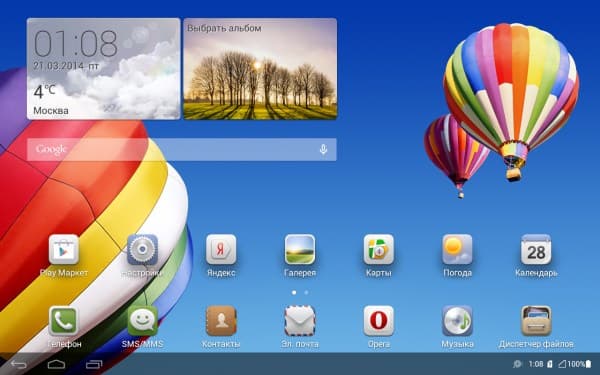
Task: Open the Погода weather app
Action: click(x=457, y=249)
